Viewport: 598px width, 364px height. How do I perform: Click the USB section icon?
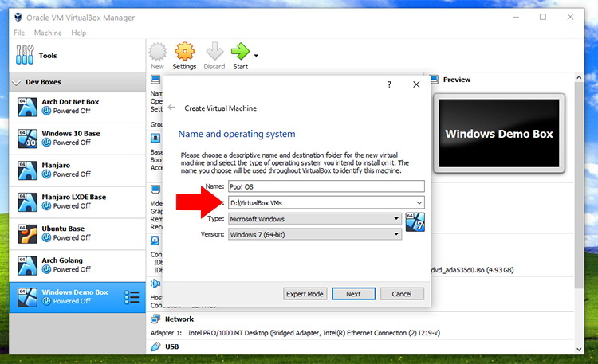click(155, 346)
